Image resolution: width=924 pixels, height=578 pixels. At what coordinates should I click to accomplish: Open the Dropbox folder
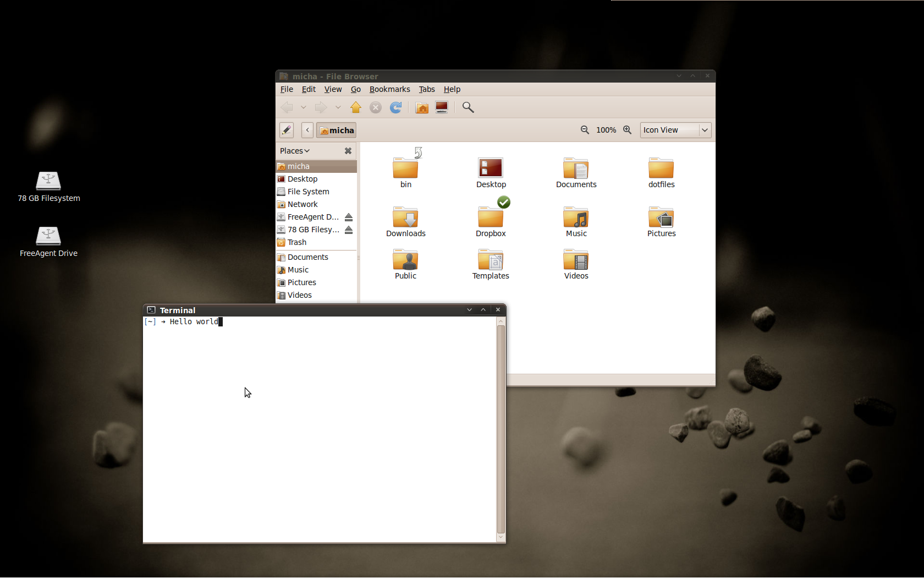coord(491,220)
